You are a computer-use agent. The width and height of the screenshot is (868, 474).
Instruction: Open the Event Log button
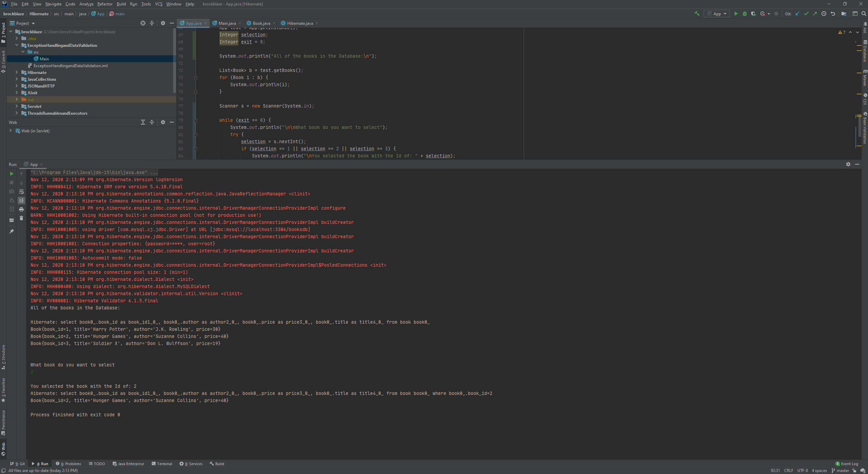[x=847, y=463]
